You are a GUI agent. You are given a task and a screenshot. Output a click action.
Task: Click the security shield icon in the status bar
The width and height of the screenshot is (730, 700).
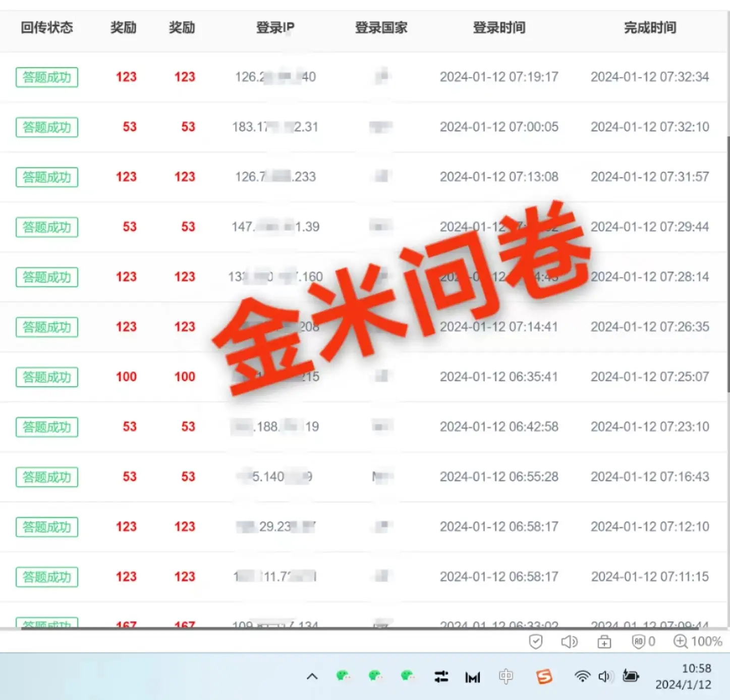536,641
